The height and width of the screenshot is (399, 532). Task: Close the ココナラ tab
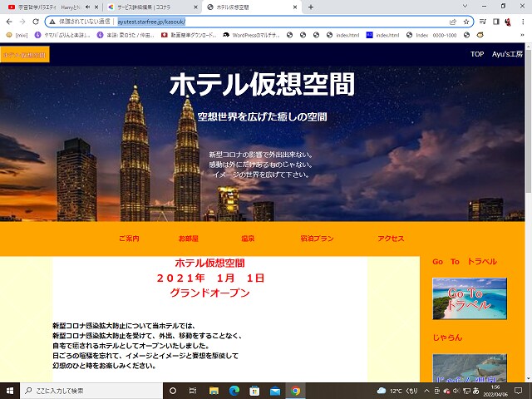click(x=196, y=7)
